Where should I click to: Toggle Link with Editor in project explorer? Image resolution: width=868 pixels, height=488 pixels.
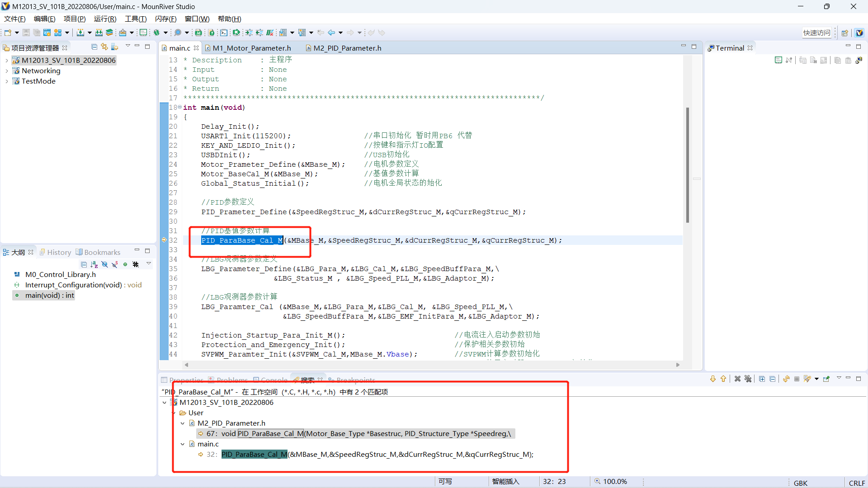(x=104, y=47)
